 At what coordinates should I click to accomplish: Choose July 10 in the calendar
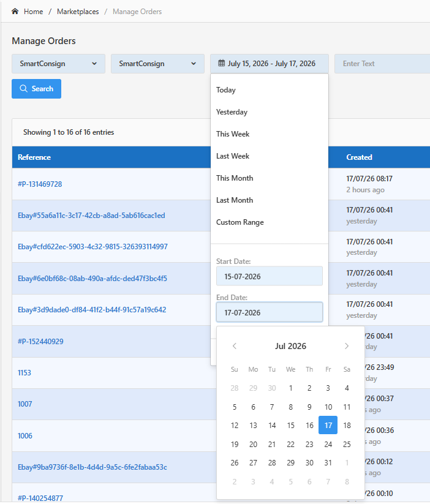[328, 407]
